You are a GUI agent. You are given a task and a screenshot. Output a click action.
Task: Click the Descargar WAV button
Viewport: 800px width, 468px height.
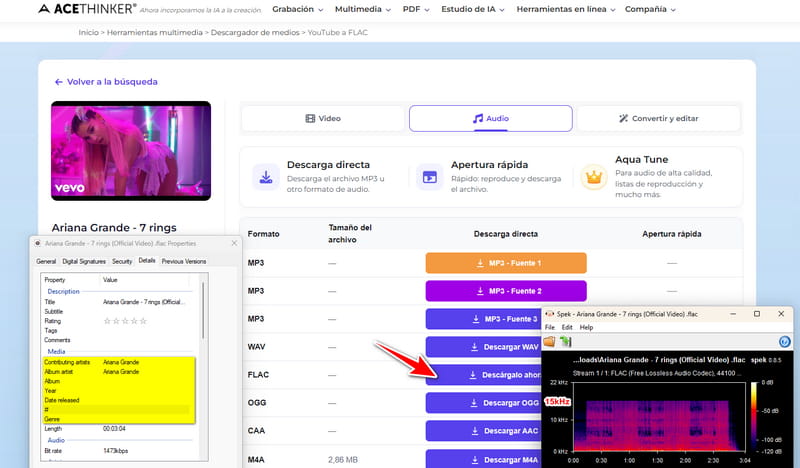[483, 347]
